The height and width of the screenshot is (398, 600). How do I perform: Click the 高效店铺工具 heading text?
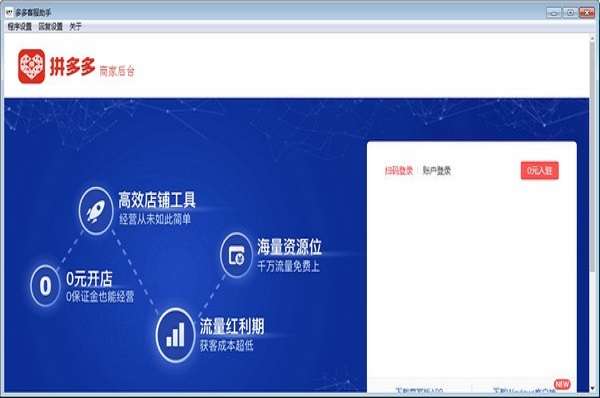tap(157, 200)
